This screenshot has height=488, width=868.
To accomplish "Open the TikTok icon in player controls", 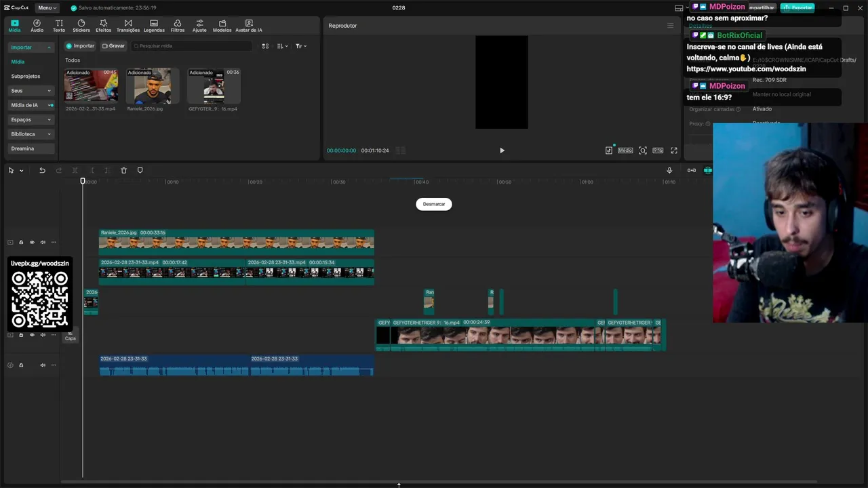I will 609,150.
